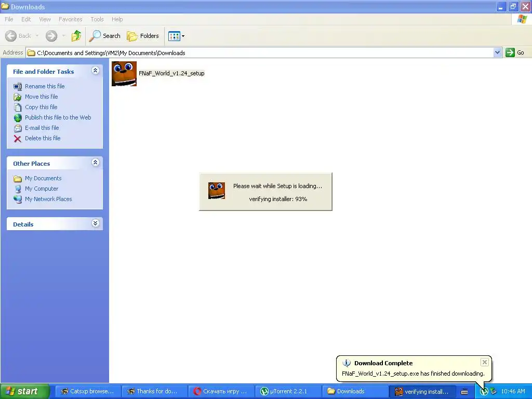Open the Edit menu
Viewport: 532px width, 399px height.
(26, 19)
